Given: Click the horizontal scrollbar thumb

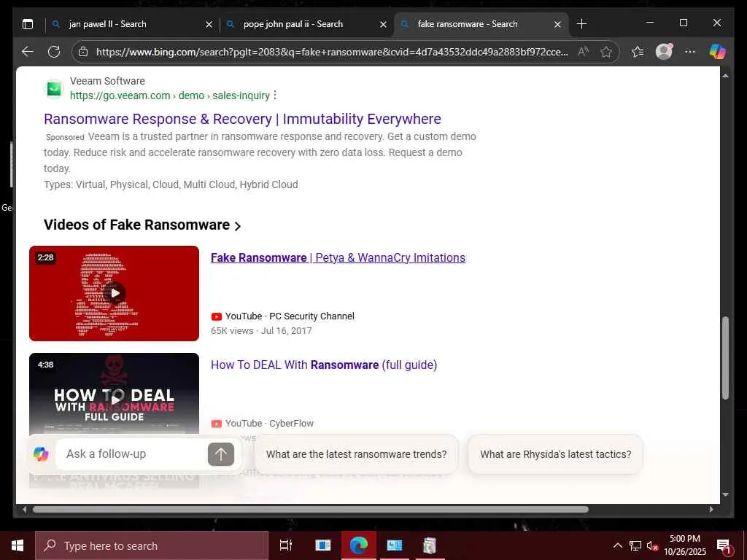Looking at the screenshot, I should (x=311, y=510).
